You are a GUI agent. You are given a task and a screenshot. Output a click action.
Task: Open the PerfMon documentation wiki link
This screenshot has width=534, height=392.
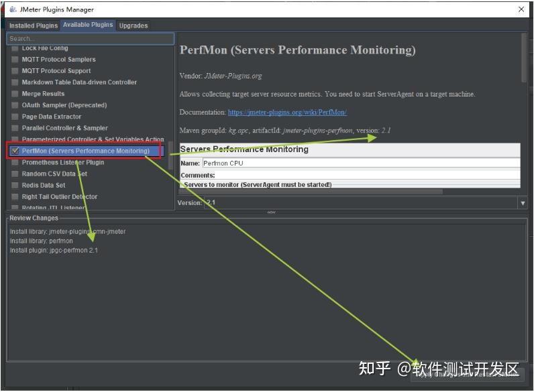pyautogui.click(x=287, y=113)
